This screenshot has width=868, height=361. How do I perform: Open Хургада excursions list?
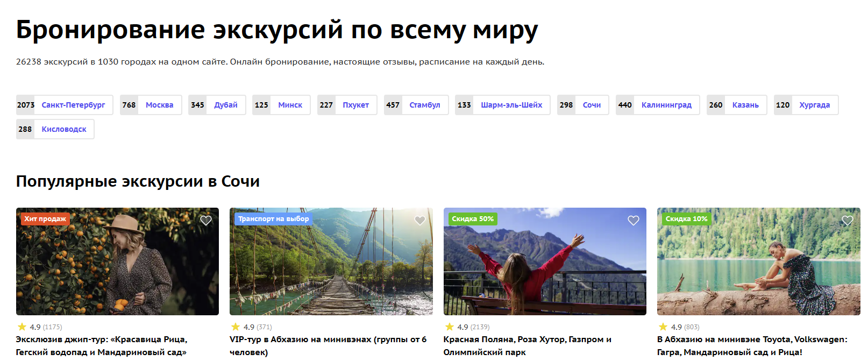(814, 105)
